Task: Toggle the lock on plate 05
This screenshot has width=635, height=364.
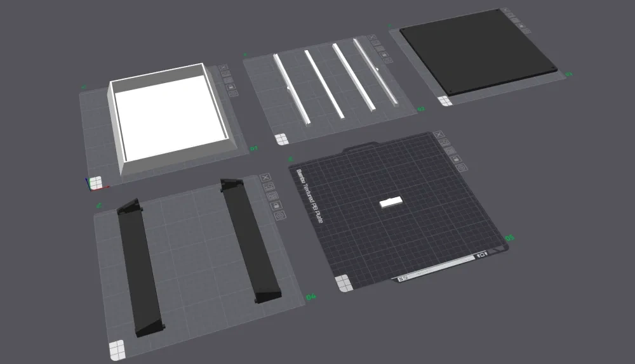Action: pos(457,159)
